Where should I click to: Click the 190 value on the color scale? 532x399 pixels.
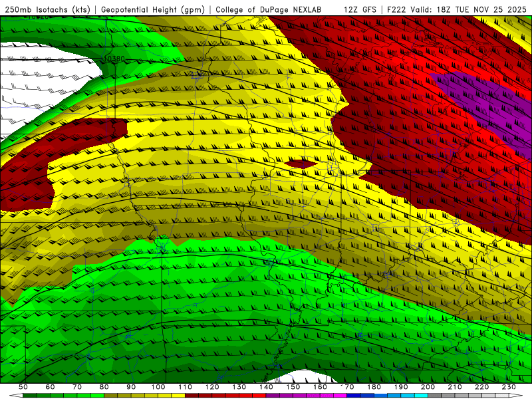click(x=401, y=387)
